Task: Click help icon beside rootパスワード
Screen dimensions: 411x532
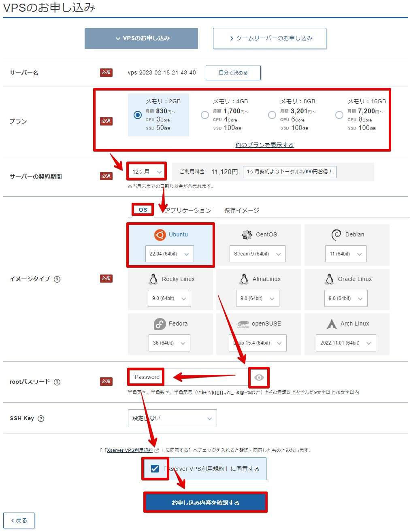Action: point(57,382)
